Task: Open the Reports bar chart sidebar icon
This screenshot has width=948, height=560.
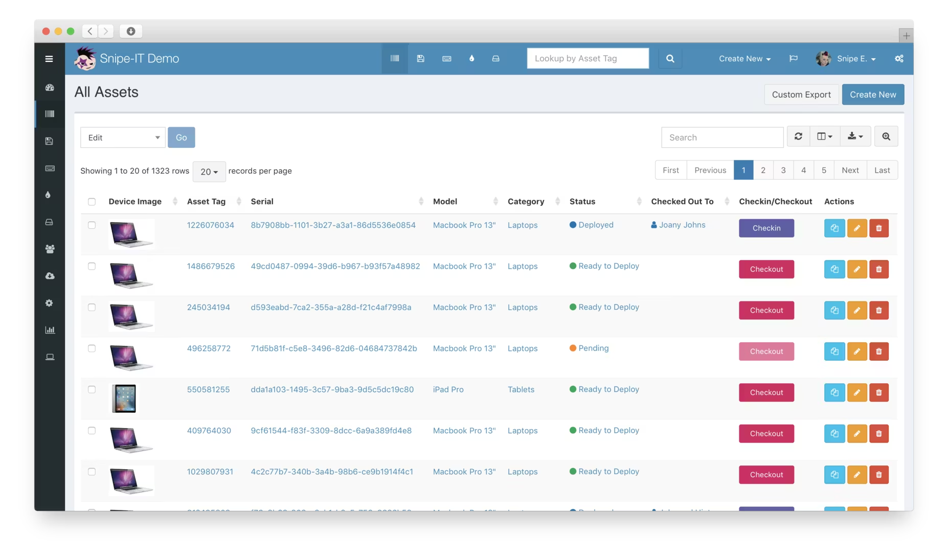Action: [x=50, y=330]
